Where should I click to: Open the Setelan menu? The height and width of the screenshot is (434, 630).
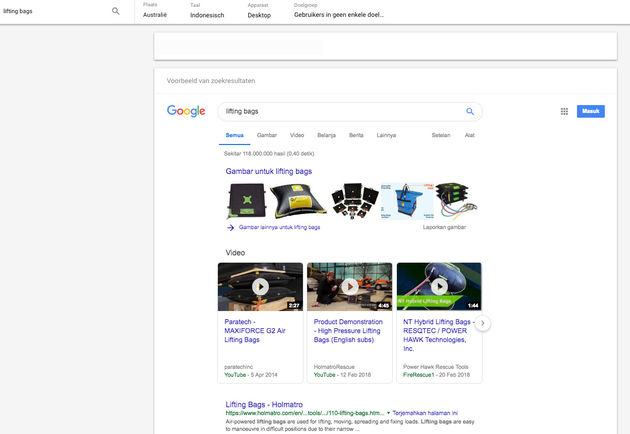(x=441, y=135)
